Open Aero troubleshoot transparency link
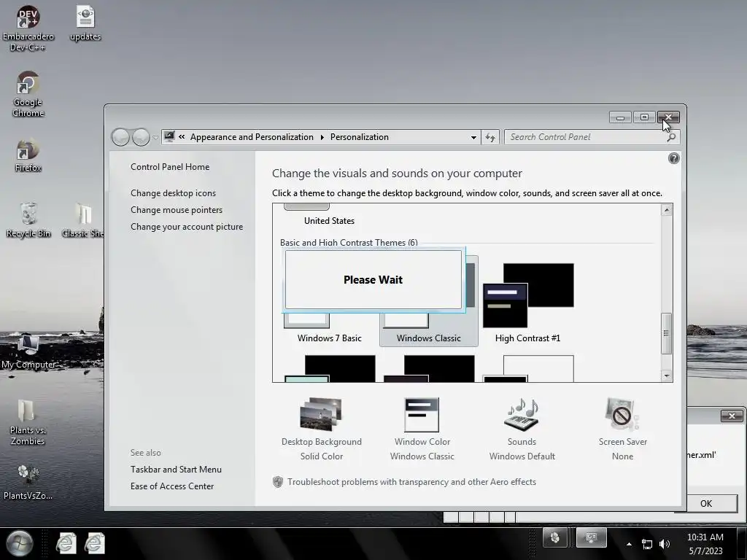747x560 pixels. [411, 482]
